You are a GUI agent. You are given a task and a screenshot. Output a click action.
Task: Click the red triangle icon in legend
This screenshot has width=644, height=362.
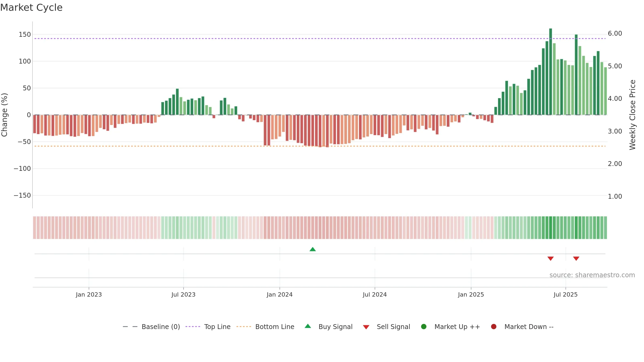(366, 327)
